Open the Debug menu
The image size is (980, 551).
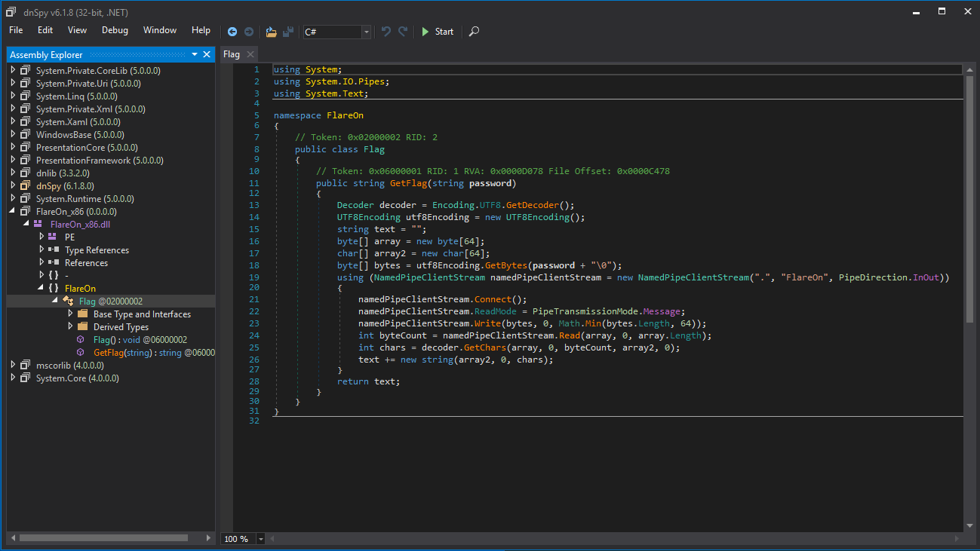click(x=115, y=30)
